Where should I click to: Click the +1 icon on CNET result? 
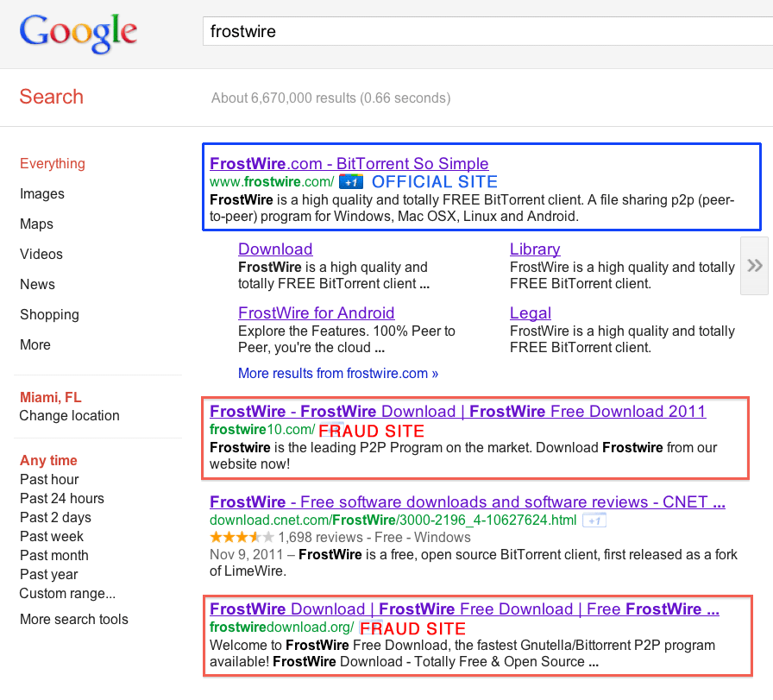coord(594,520)
